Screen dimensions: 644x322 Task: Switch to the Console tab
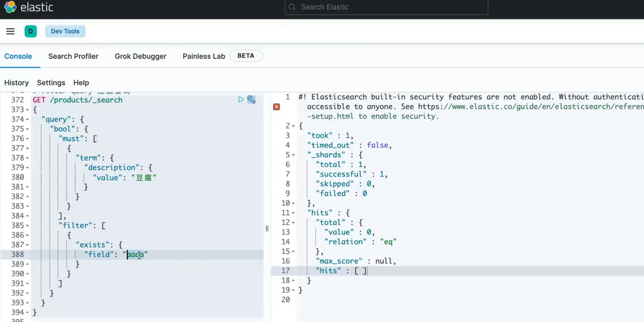point(18,56)
